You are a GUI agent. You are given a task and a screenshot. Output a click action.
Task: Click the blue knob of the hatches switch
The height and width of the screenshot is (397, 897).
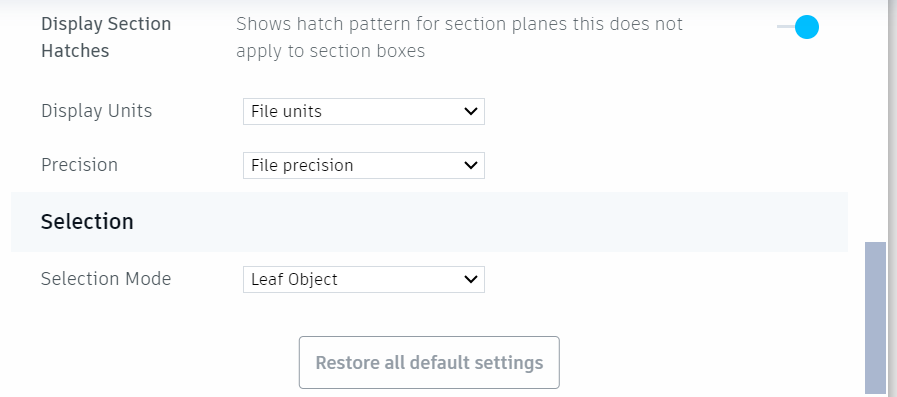[807, 27]
